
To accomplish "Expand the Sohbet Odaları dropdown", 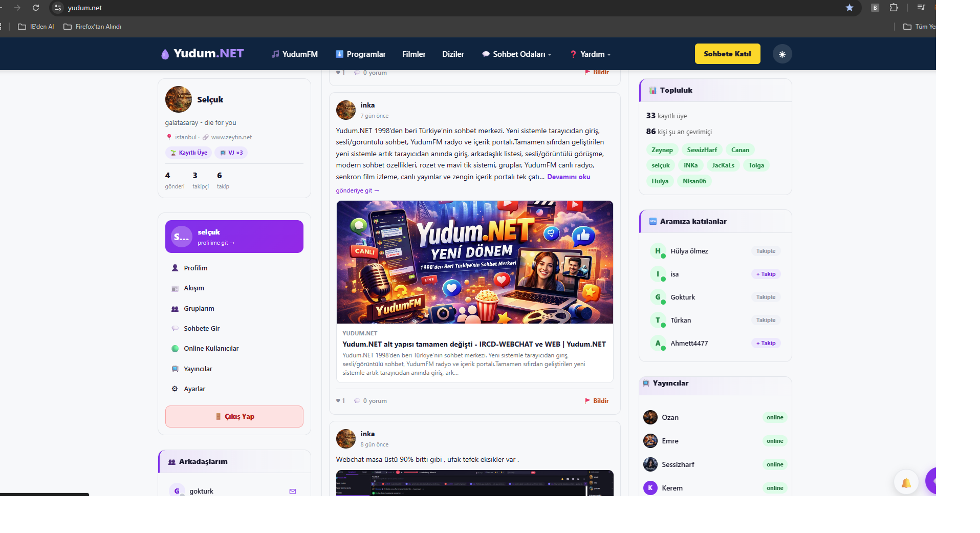I will [x=517, y=54].
